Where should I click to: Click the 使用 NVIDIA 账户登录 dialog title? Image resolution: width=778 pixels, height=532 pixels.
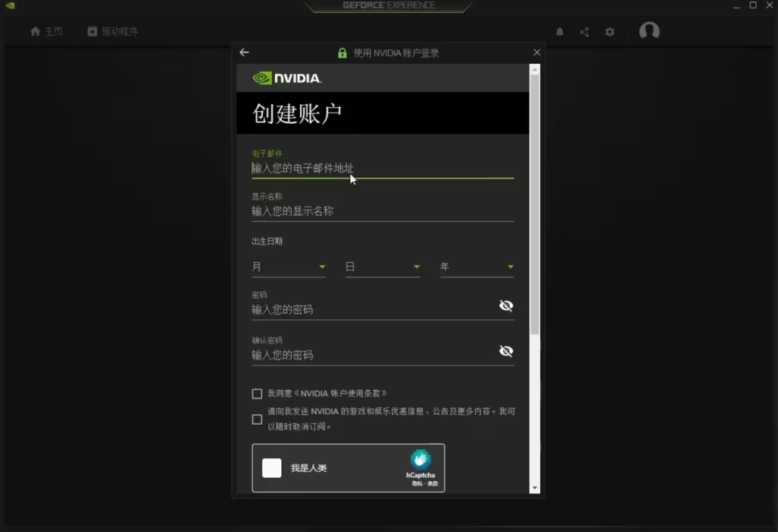396,53
